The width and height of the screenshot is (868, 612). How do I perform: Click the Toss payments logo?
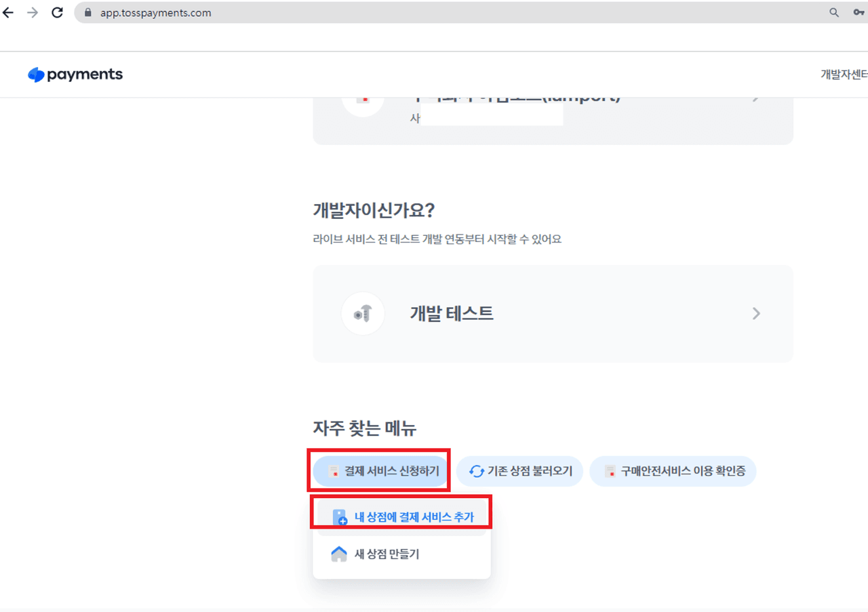(75, 75)
